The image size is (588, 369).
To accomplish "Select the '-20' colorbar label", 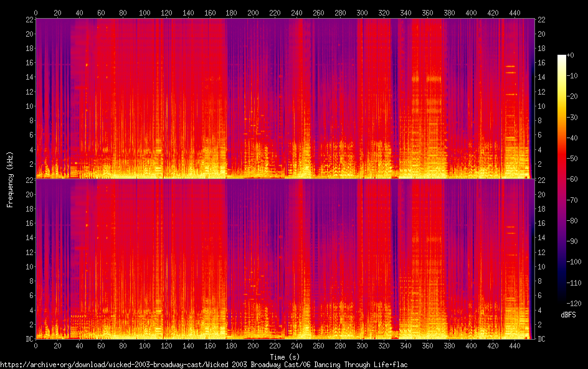I will pos(572,96).
